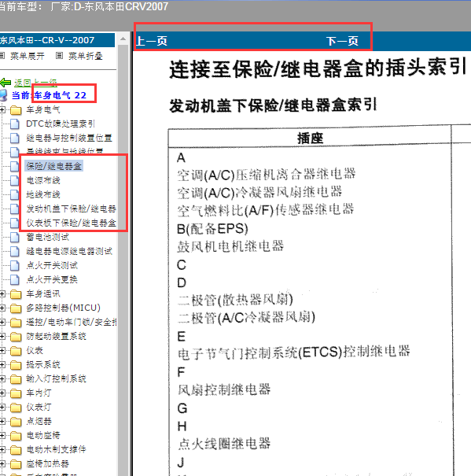Click 菜单折叠 to collapse the menu

[86, 56]
